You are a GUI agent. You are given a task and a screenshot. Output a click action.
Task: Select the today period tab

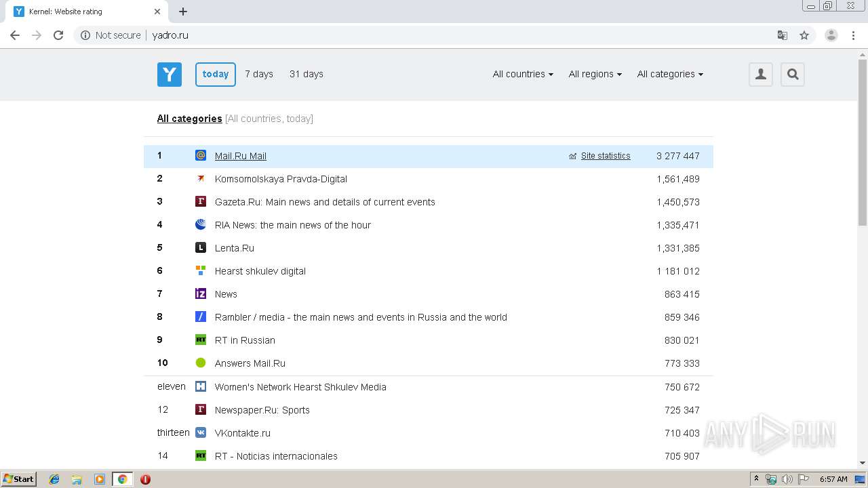(216, 75)
